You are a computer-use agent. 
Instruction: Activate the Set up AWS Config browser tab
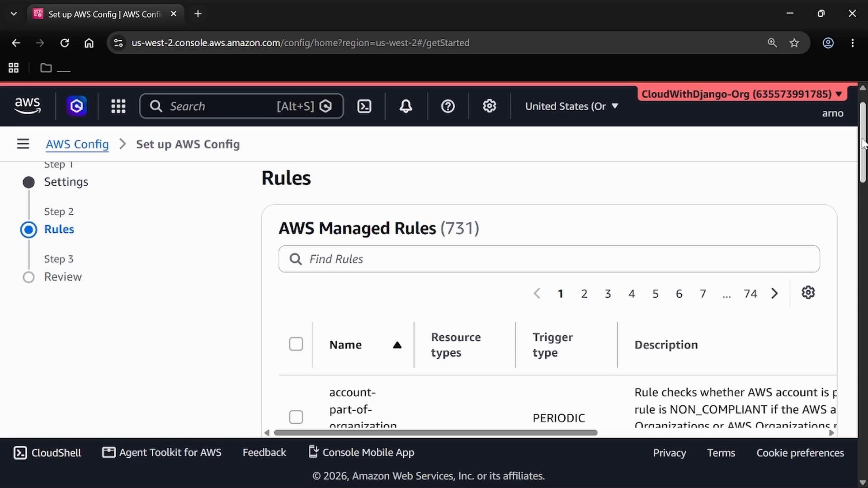point(106,14)
